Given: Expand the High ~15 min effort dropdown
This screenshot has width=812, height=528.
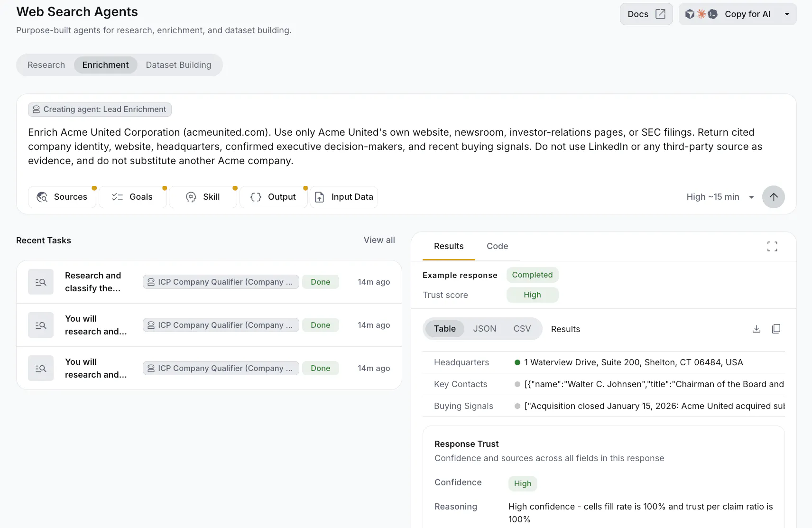Looking at the screenshot, I should point(720,197).
